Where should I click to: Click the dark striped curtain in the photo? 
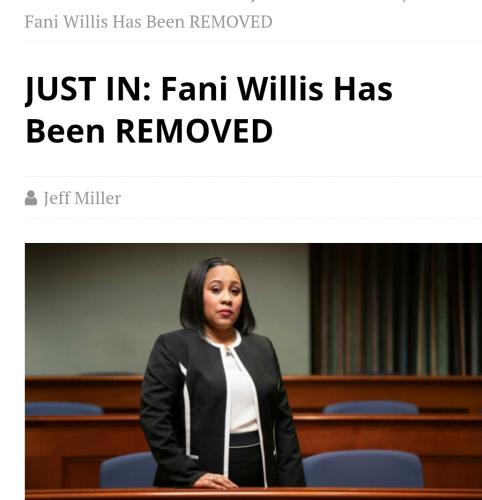coord(396,309)
